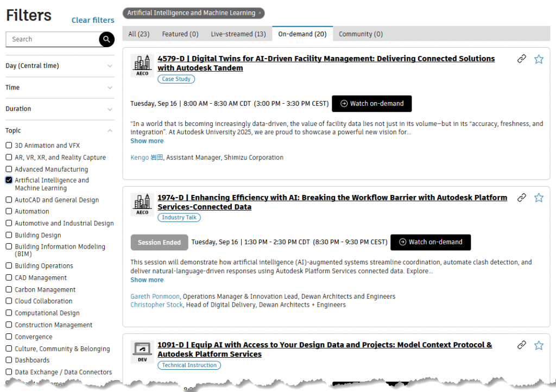Switch to the All (23) tab

(139, 34)
